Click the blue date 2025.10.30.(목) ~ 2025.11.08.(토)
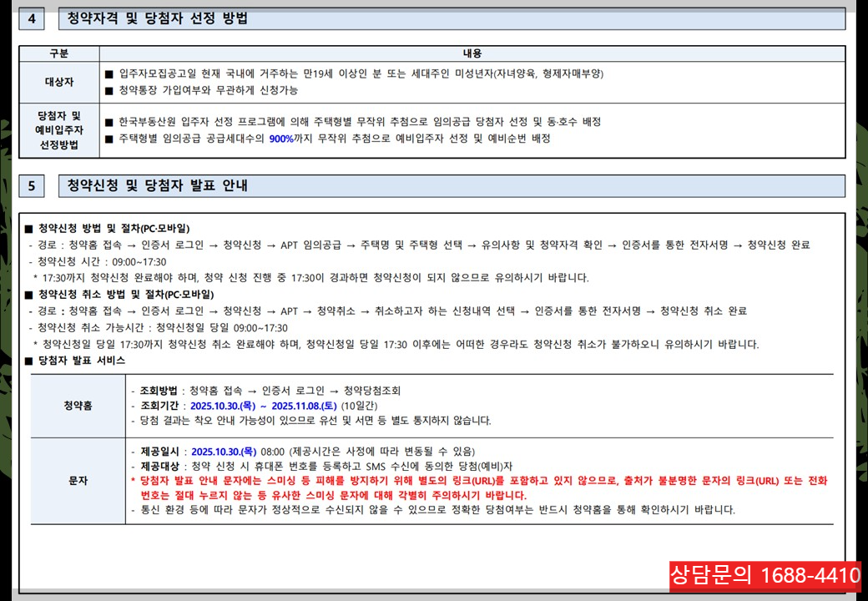The image size is (868, 601). coord(264,406)
